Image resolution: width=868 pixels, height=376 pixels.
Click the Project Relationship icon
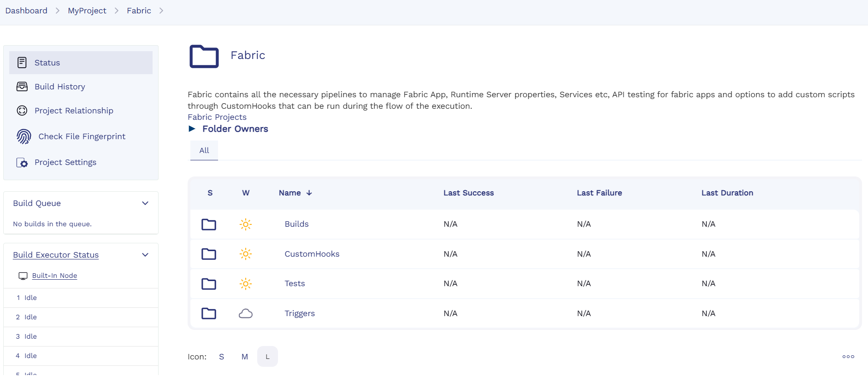click(x=22, y=111)
